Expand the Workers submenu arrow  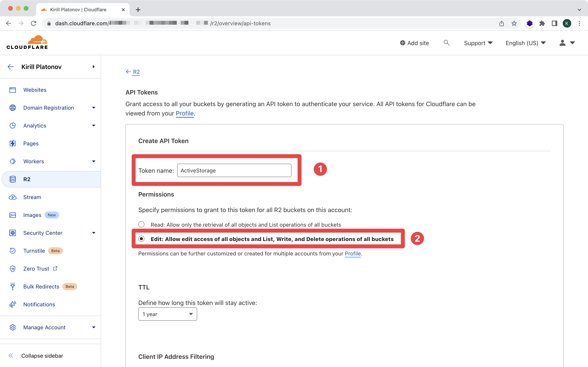point(94,161)
